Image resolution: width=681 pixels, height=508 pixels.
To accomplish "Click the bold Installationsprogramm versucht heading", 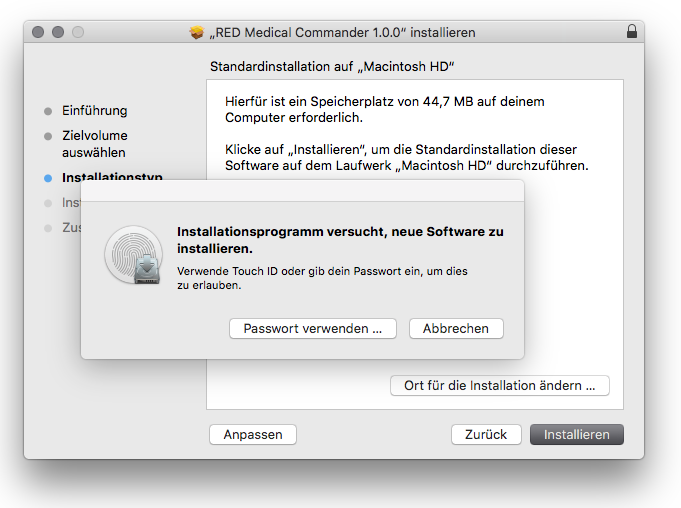I will point(340,239).
